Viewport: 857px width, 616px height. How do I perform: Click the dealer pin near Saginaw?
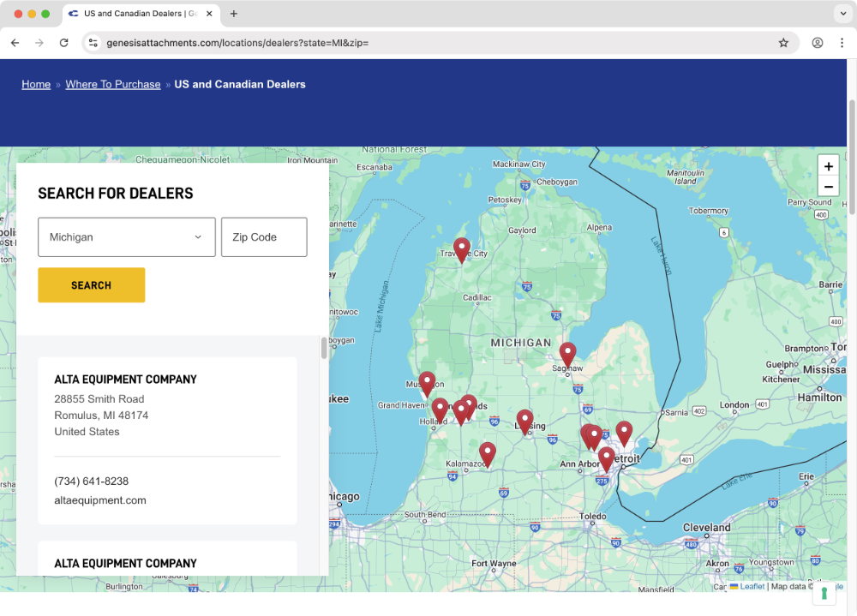567,351
